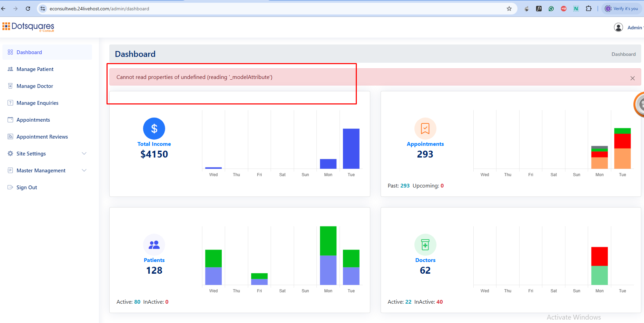Image resolution: width=644 pixels, height=323 pixels.
Task: Click the Doctors medical card icon
Action: pos(425,245)
